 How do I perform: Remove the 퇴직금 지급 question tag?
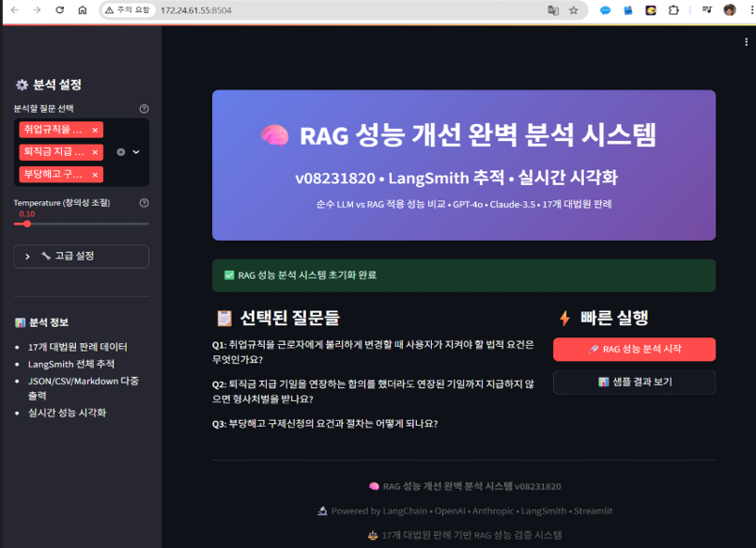(x=95, y=152)
